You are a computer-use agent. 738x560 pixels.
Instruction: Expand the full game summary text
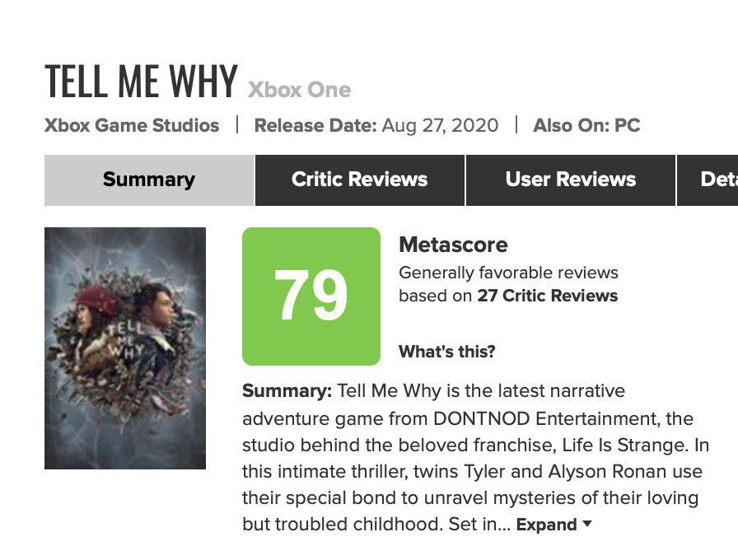[x=546, y=525]
